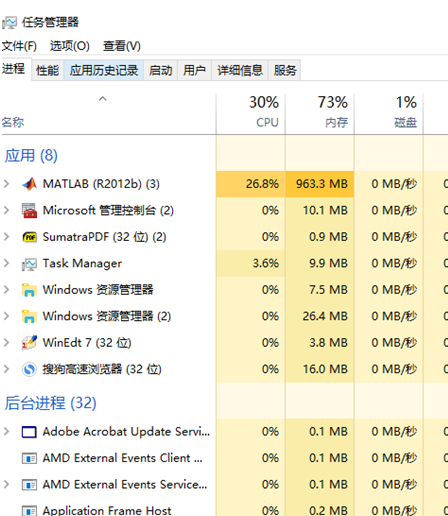Select the Task Manager process icon
The width and height of the screenshot is (448, 516).
click(29, 264)
